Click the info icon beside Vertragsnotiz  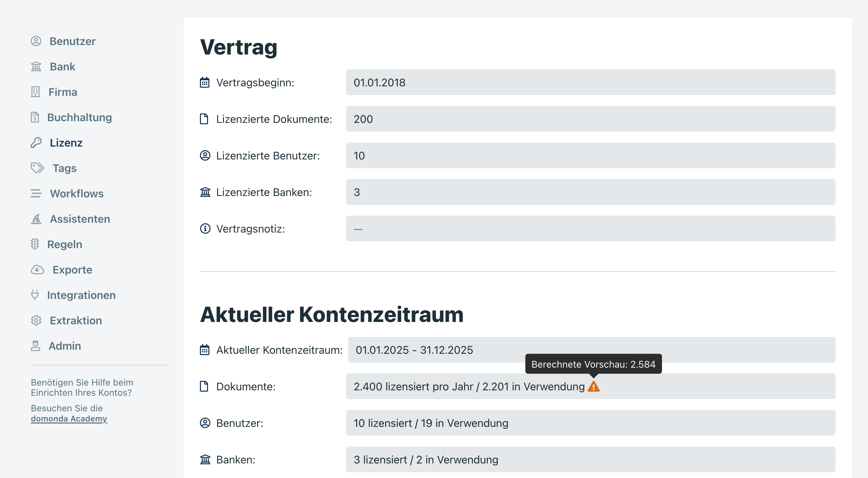click(205, 229)
